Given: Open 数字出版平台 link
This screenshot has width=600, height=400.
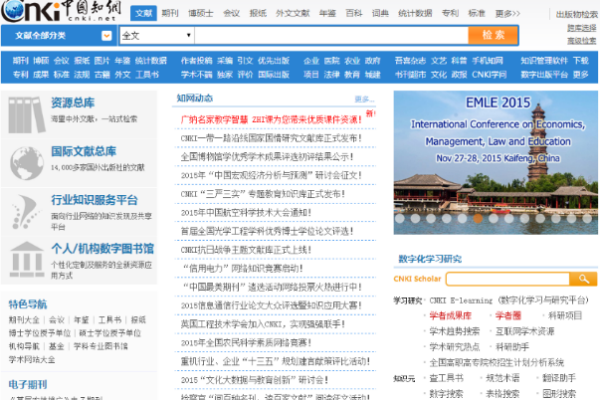Looking at the screenshot, I should (544, 75).
